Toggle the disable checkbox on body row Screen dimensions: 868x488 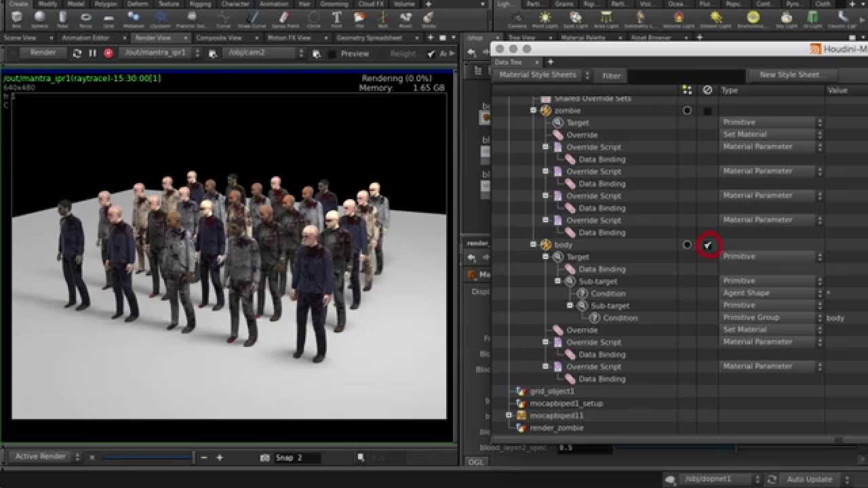708,245
